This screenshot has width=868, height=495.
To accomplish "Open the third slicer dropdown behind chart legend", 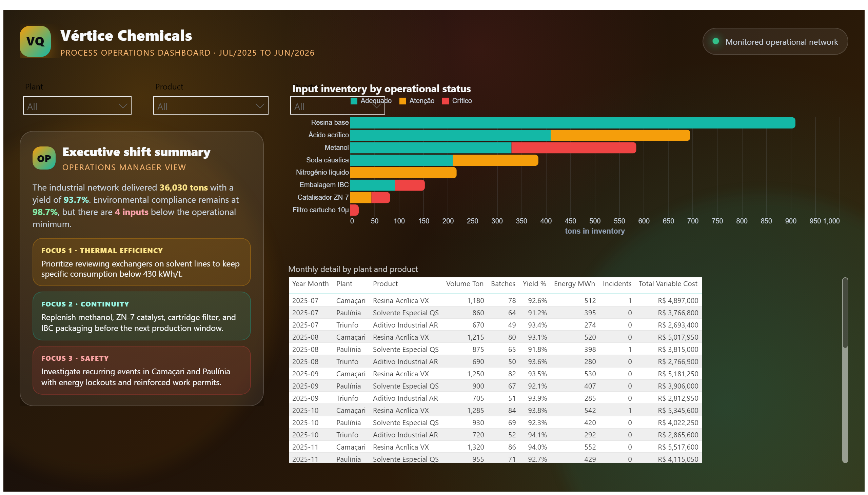I will [x=337, y=106].
